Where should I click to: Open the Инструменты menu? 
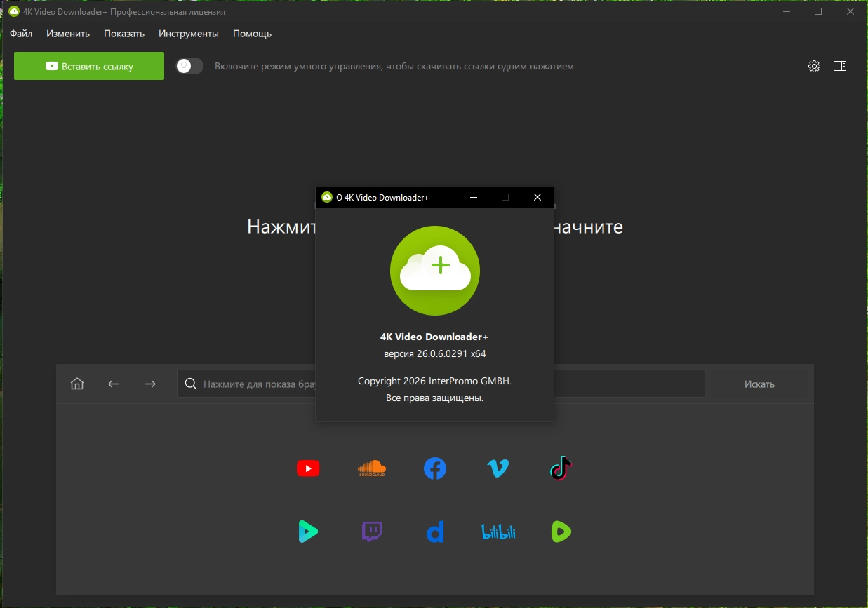click(189, 34)
